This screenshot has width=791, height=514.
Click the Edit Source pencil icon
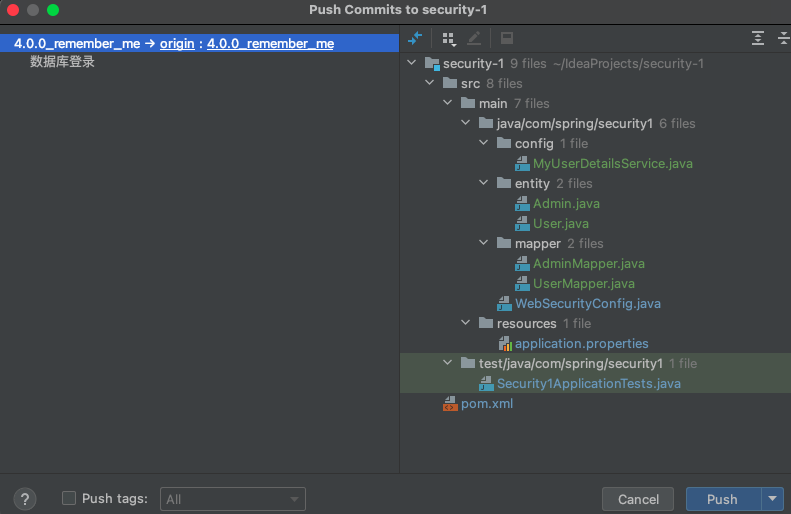coord(474,38)
